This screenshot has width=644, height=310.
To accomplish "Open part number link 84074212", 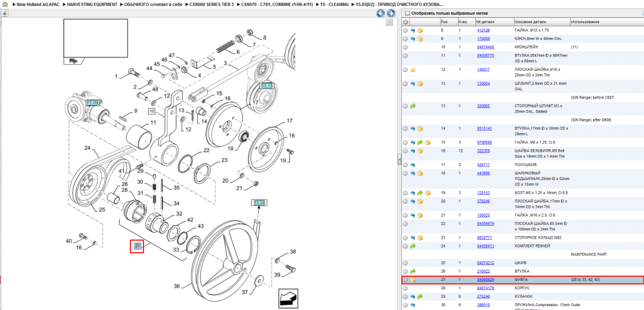I will click(x=486, y=262).
